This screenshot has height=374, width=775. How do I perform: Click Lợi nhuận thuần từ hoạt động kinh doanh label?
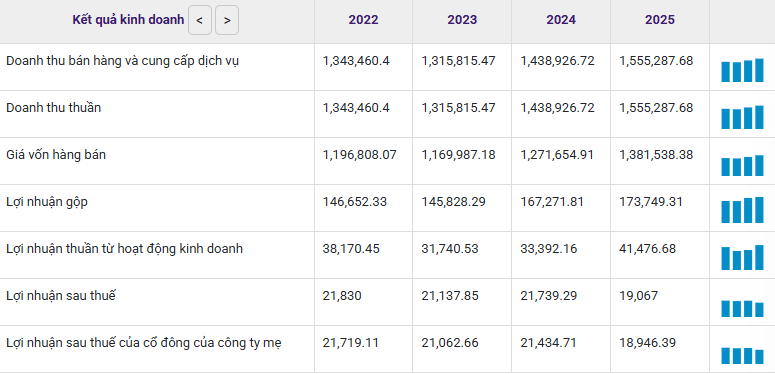pos(125,249)
